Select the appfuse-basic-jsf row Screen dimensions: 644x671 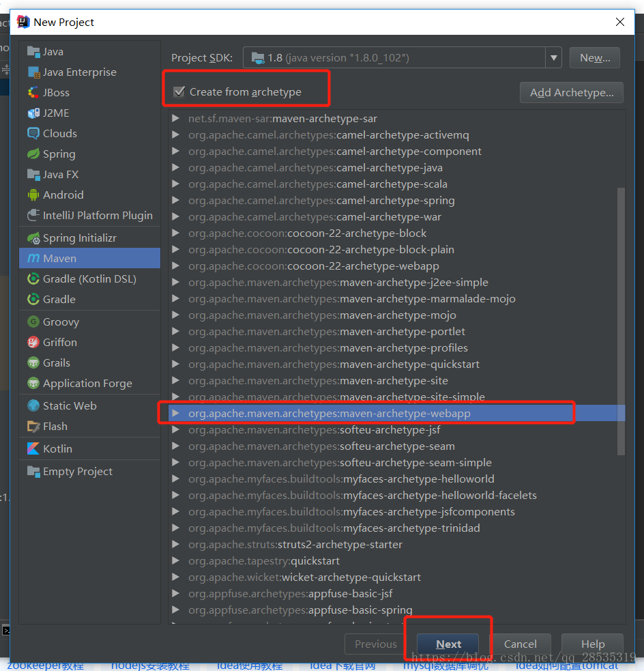point(397,594)
